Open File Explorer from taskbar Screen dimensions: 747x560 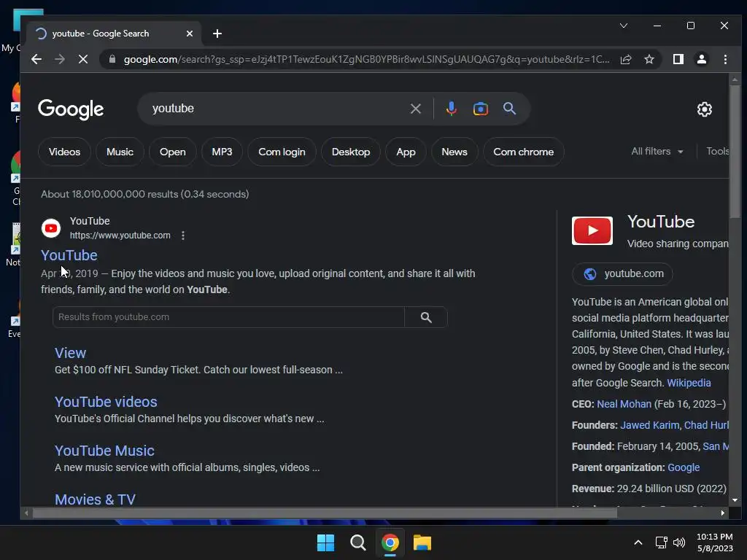[x=422, y=542]
